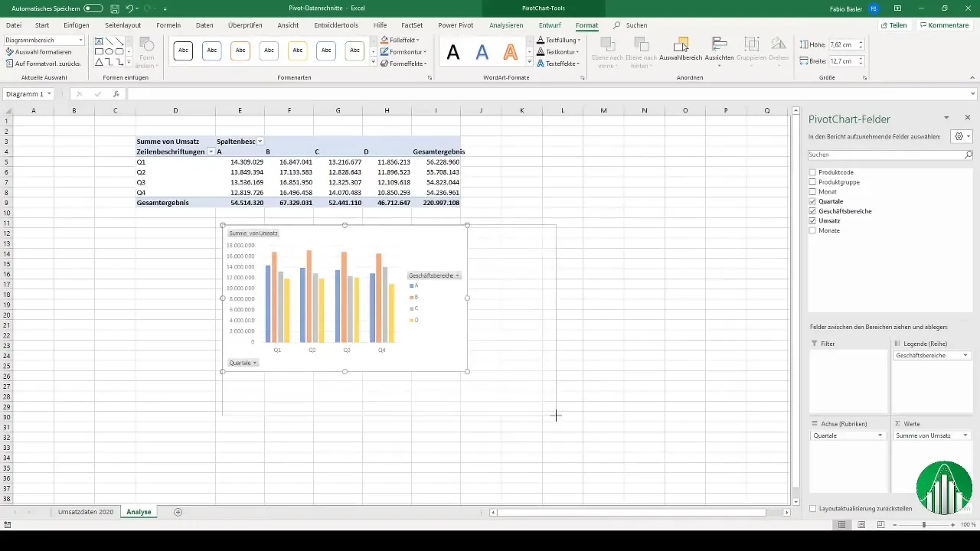
Task: Switch to the Umsatzdaten 2020 sheet
Action: [86, 512]
